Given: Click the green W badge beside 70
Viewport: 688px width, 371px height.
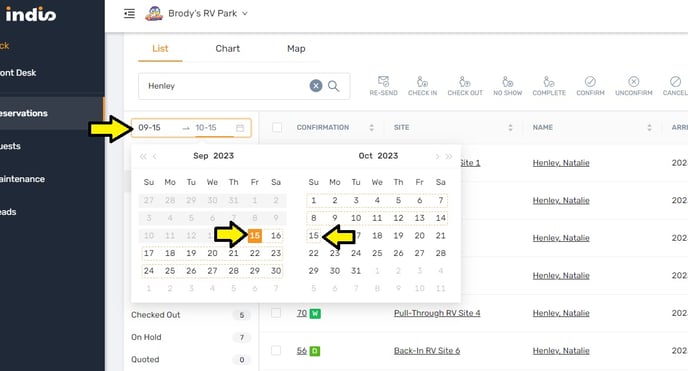Looking at the screenshot, I should [315, 314].
